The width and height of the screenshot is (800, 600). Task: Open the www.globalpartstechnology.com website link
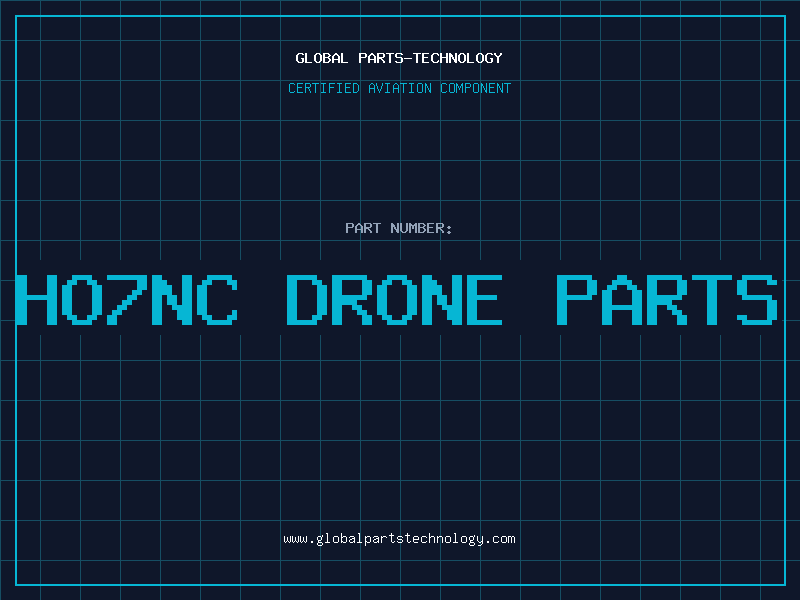point(399,539)
